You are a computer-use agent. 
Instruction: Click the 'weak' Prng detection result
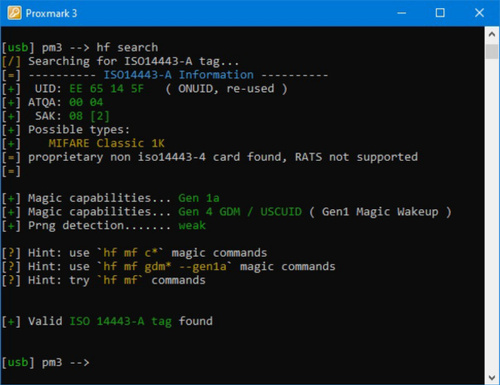(192, 226)
